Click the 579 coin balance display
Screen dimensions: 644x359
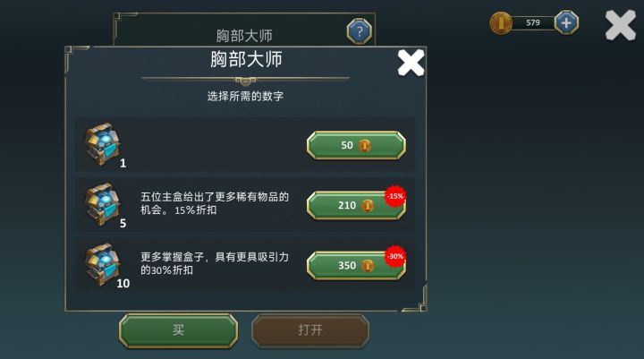click(533, 22)
